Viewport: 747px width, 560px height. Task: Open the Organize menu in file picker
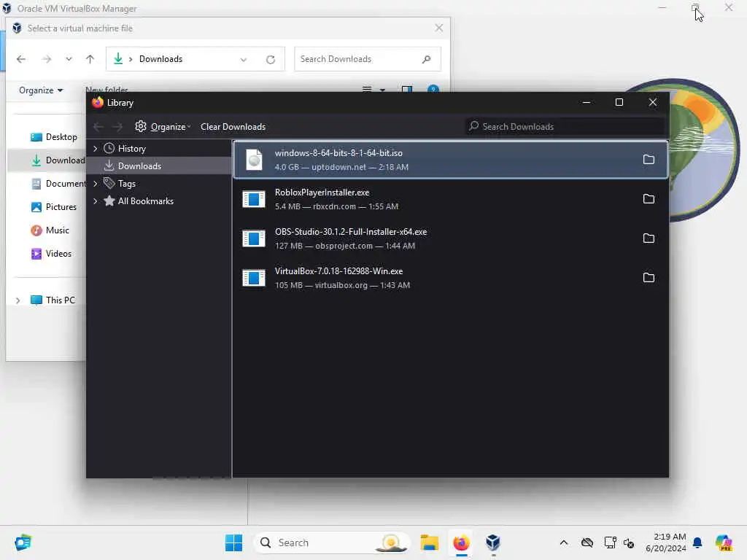(x=41, y=90)
